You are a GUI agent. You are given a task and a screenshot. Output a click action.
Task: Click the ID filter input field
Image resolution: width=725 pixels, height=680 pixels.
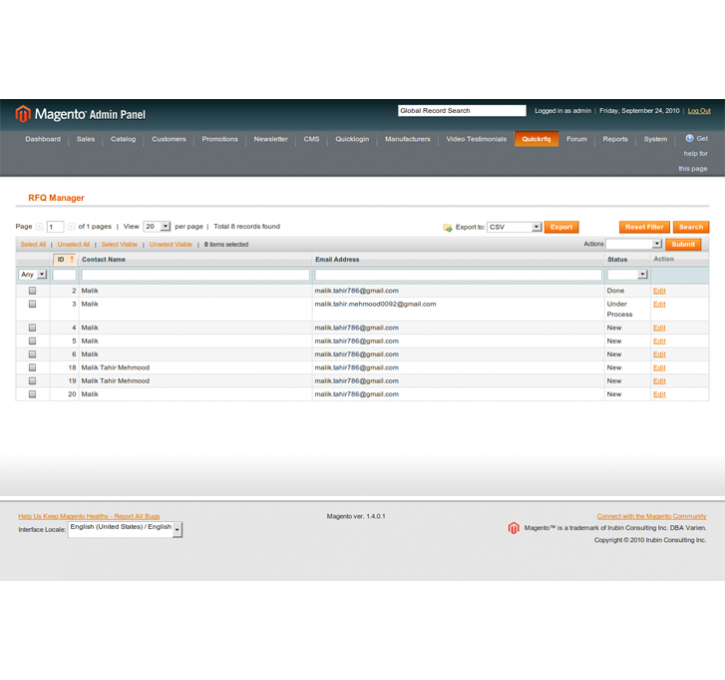(64, 275)
